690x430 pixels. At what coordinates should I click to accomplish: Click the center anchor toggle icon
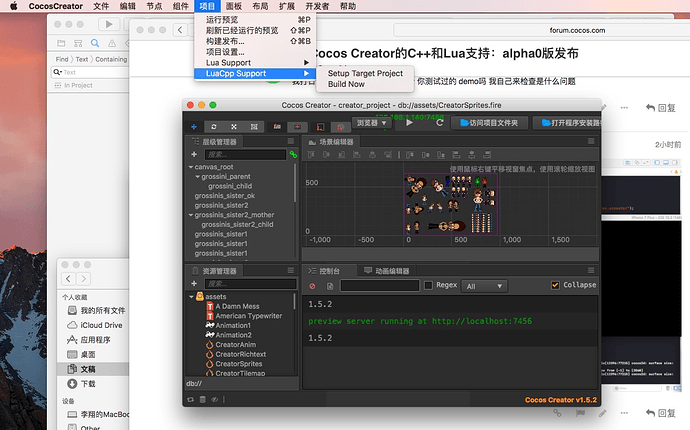297,127
